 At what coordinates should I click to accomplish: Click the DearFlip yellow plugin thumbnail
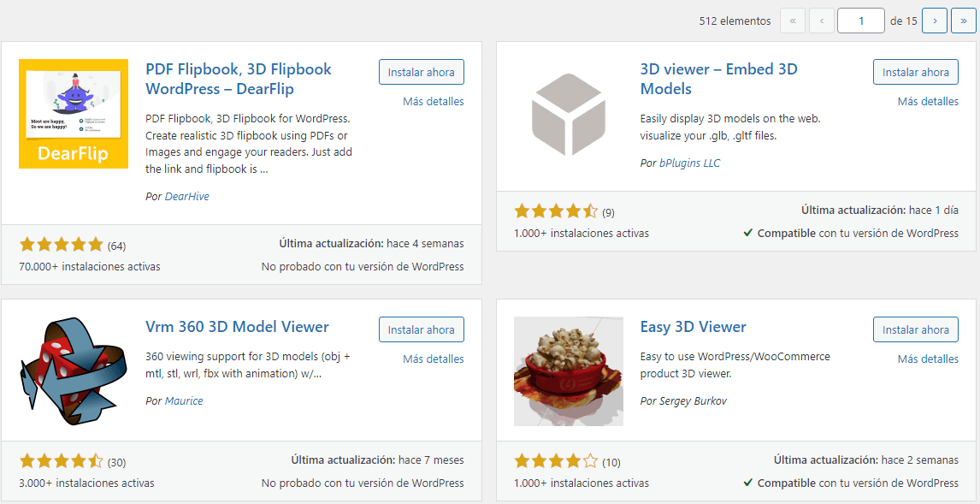[x=74, y=114]
